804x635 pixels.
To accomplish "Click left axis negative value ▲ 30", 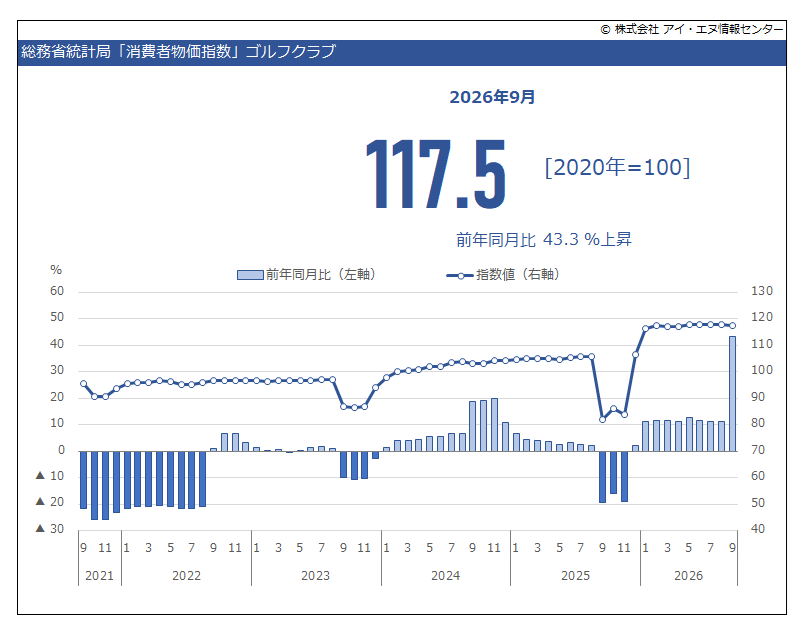I will point(50,529).
